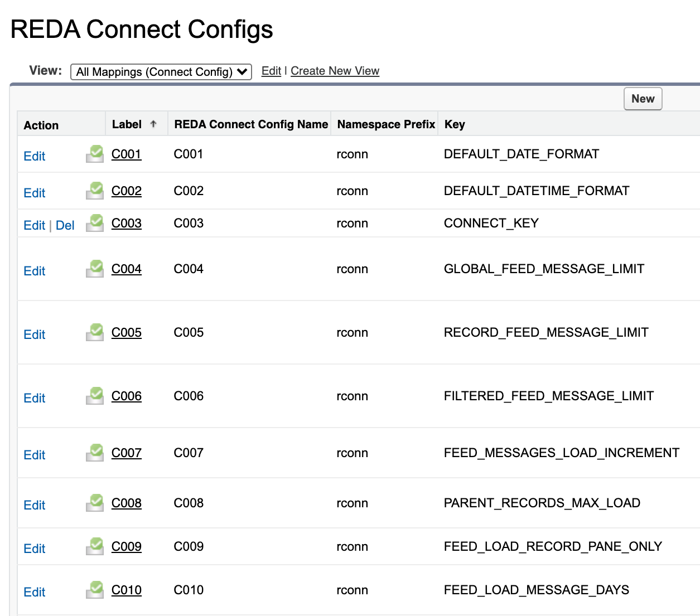Click the record icon for row C008
Viewport: 700px width, 616px height.
click(x=95, y=503)
